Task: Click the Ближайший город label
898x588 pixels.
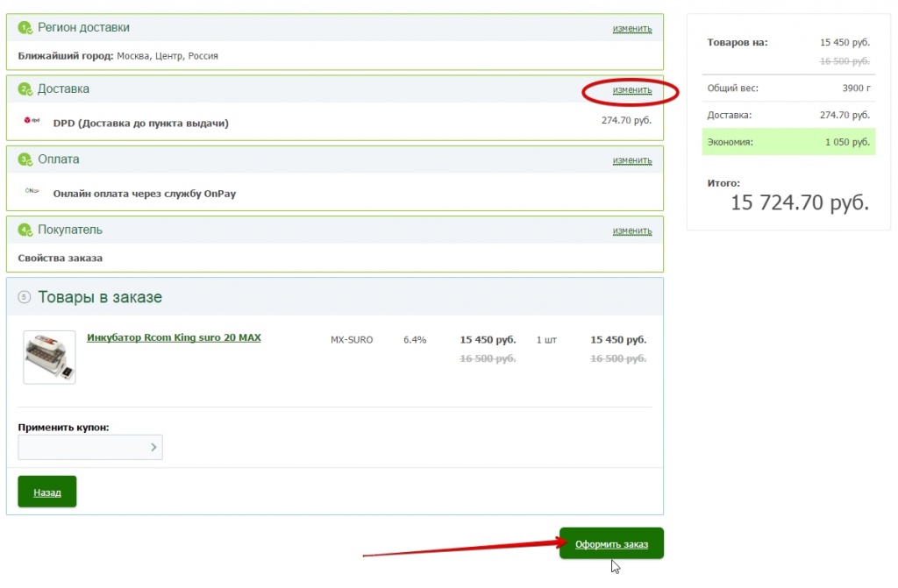Action: click(x=66, y=56)
